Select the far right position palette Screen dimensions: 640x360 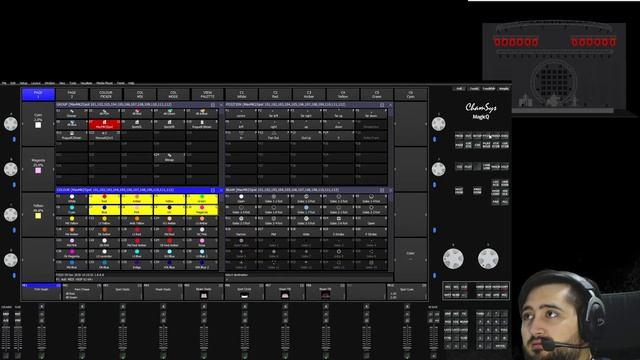(306, 113)
